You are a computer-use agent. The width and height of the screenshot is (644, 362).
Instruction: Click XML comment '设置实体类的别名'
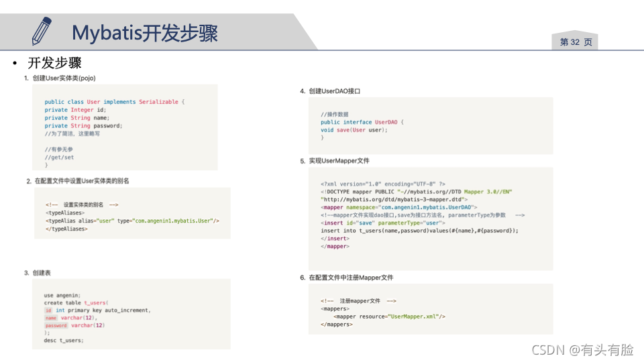(x=83, y=204)
